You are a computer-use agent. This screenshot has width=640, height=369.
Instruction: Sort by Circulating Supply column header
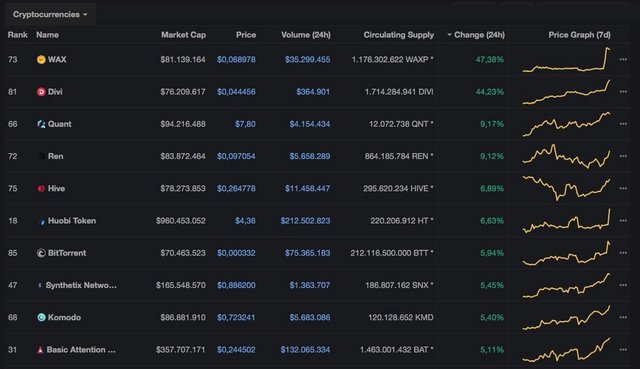[x=398, y=35]
